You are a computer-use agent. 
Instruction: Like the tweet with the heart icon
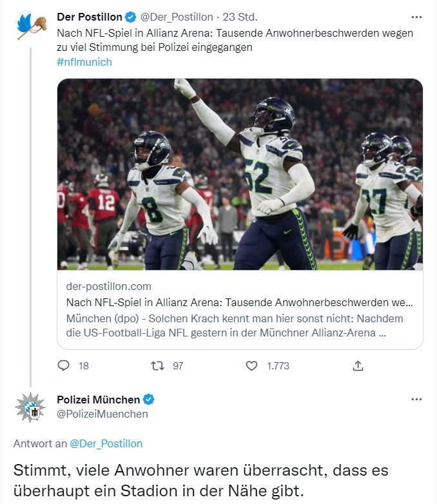[x=252, y=365]
